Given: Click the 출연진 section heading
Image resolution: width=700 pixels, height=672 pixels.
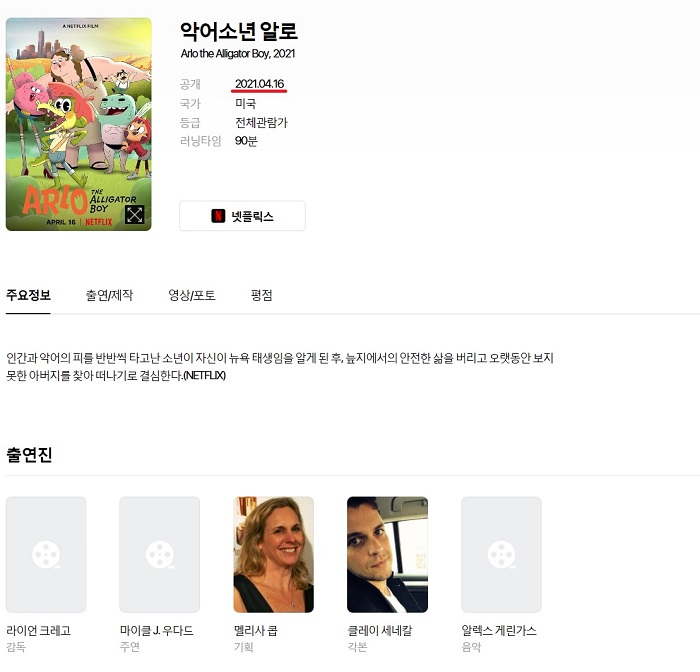Looking at the screenshot, I should click(x=29, y=455).
